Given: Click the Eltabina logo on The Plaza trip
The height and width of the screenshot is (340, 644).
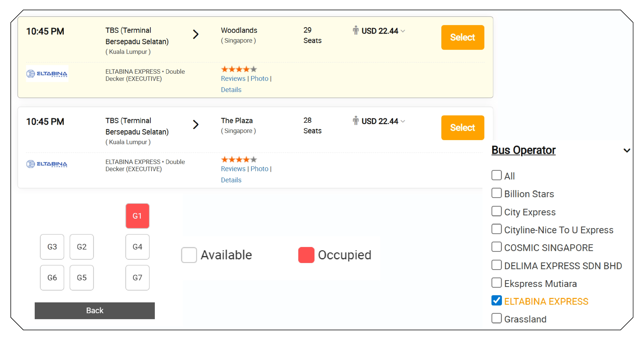Looking at the screenshot, I should click(x=47, y=164).
